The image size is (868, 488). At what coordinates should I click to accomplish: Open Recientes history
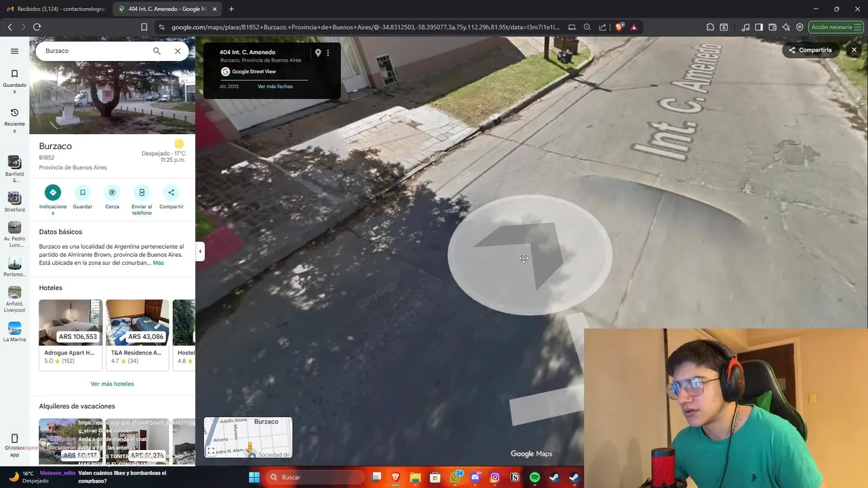[x=14, y=120]
